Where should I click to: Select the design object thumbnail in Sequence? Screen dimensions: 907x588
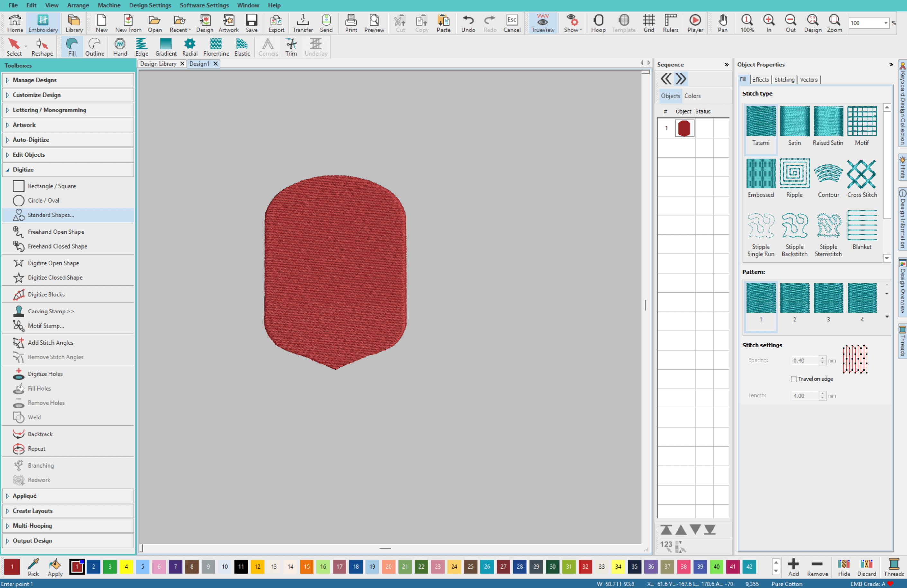(x=685, y=128)
